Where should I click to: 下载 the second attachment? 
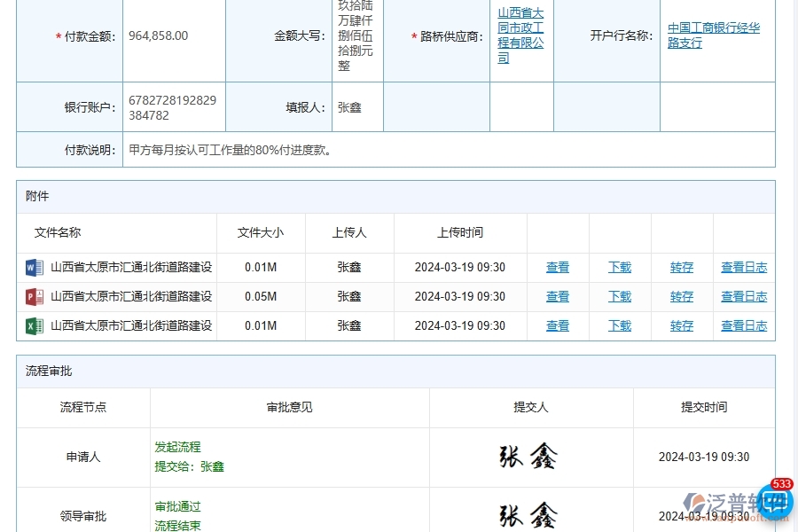(x=619, y=296)
